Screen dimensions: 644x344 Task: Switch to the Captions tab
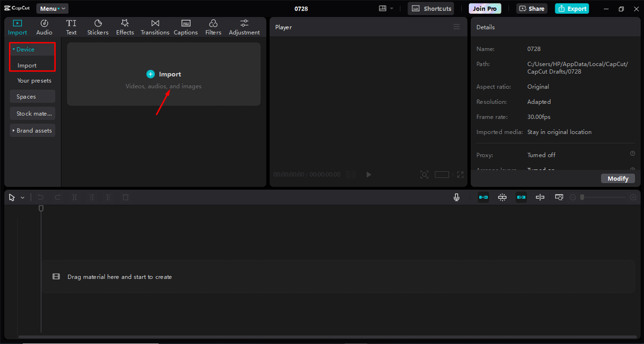tap(186, 27)
